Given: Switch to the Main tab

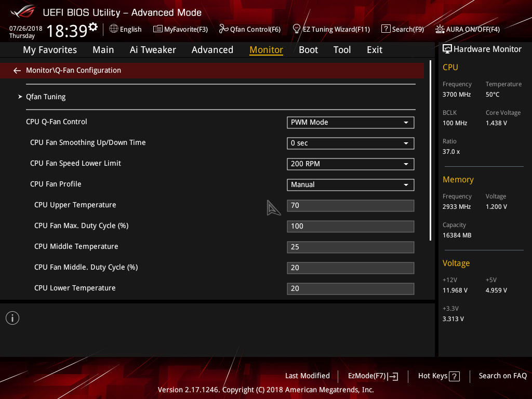Looking at the screenshot, I should point(103,50).
